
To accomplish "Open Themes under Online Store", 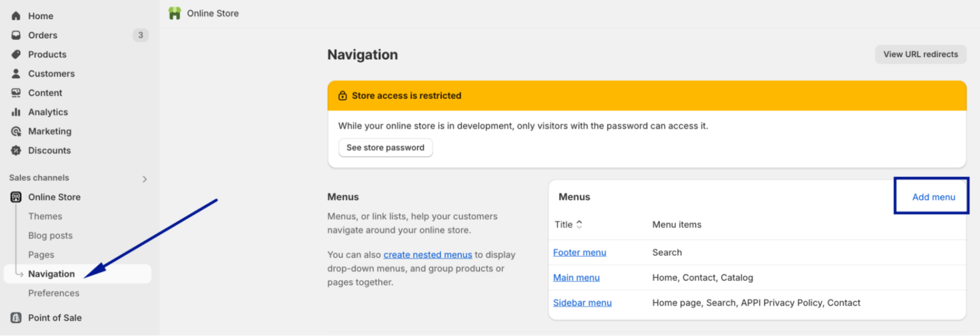I will [x=45, y=216].
